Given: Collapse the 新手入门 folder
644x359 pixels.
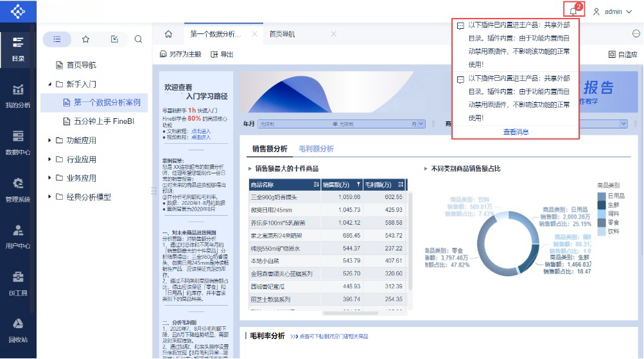Looking at the screenshot, I should (49, 84).
